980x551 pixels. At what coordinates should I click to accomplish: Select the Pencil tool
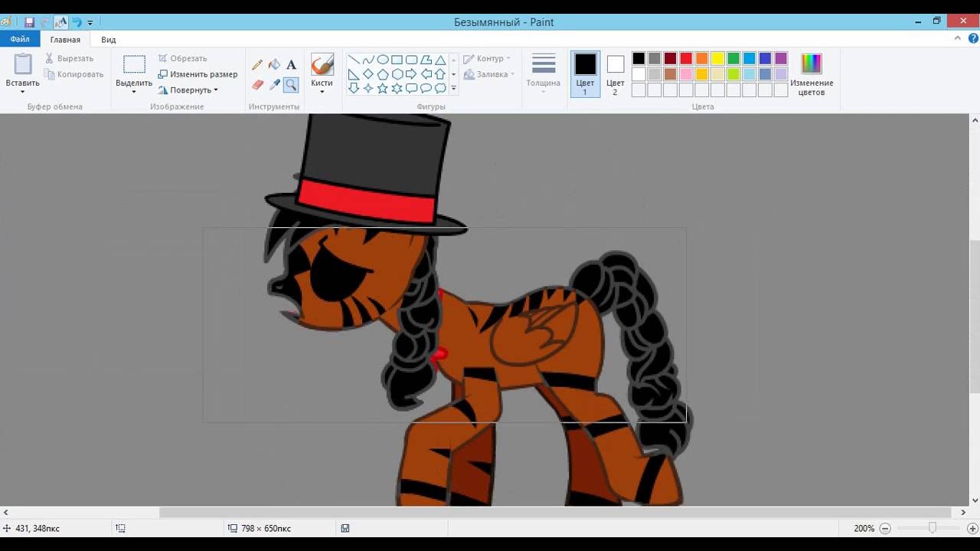click(x=257, y=65)
